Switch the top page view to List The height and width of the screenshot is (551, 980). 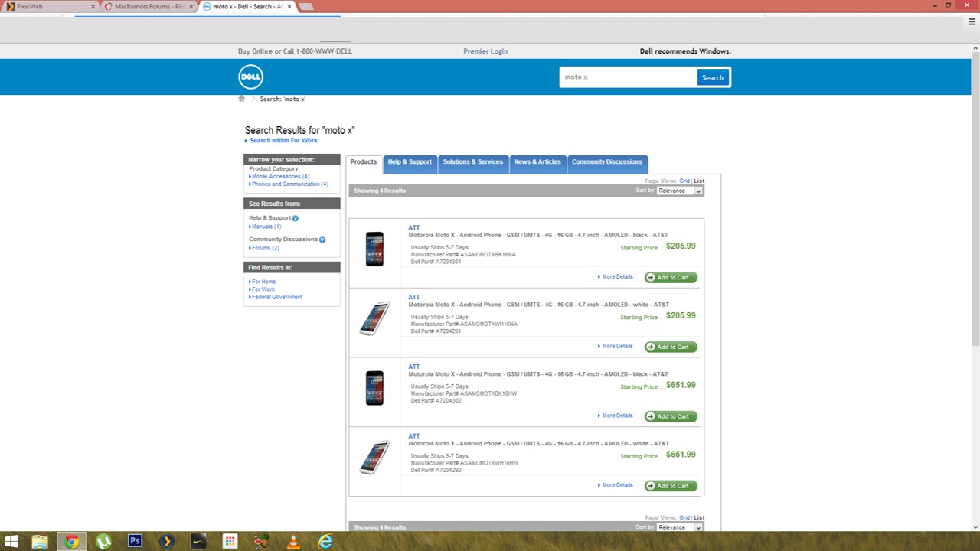(x=699, y=181)
